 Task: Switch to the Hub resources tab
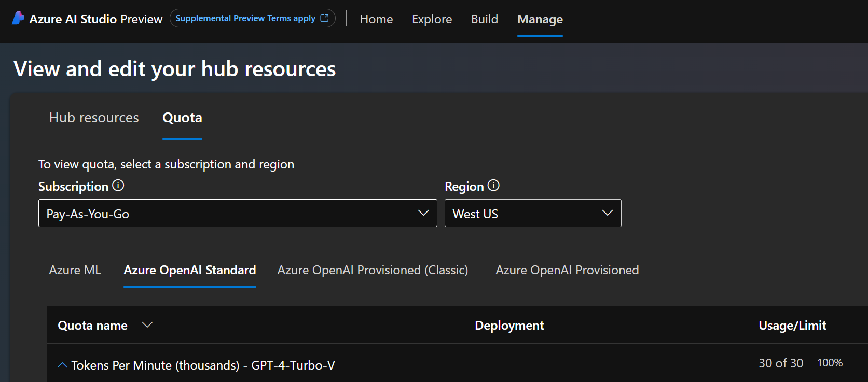pyautogui.click(x=94, y=118)
